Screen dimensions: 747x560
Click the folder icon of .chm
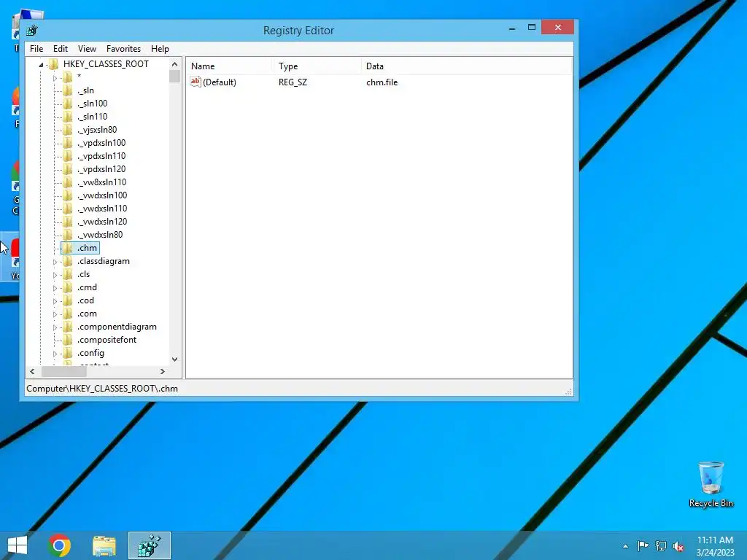[x=68, y=248]
